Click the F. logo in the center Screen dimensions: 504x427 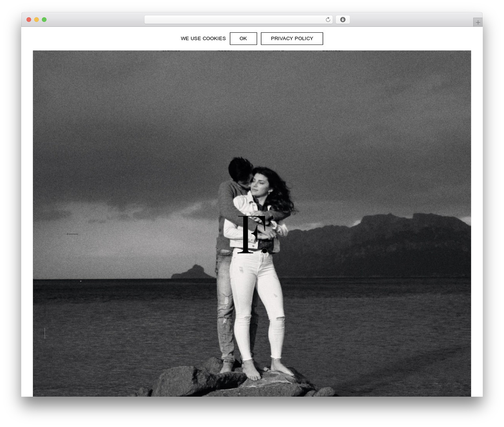[x=252, y=234]
